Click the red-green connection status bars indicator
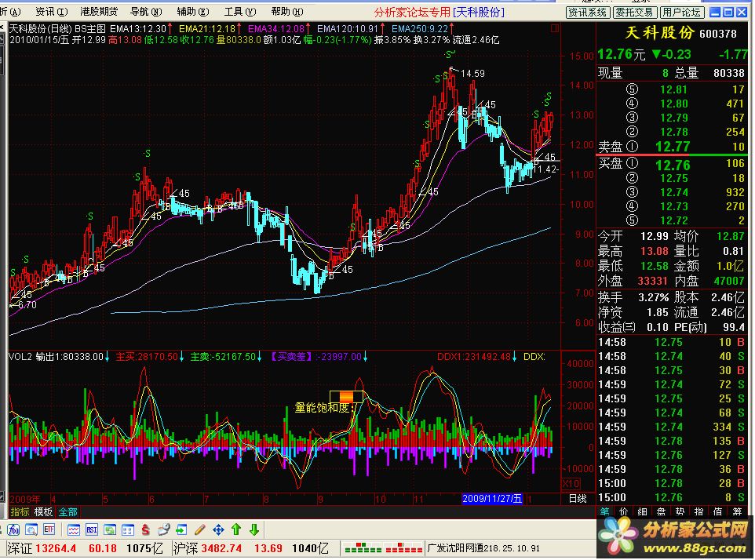The width and height of the screenshot is (755, 560). tap(383, 547)
